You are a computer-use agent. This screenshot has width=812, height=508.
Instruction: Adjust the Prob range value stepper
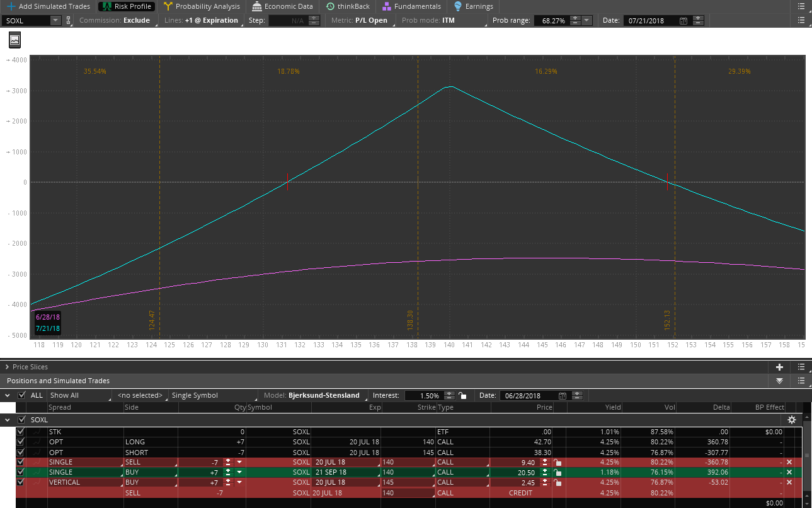(575, 20)
